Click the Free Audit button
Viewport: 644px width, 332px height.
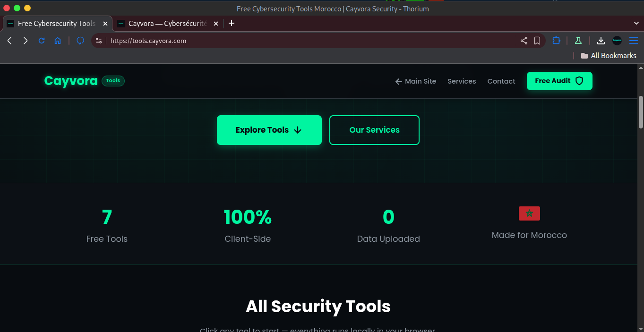tap(559, 81)
